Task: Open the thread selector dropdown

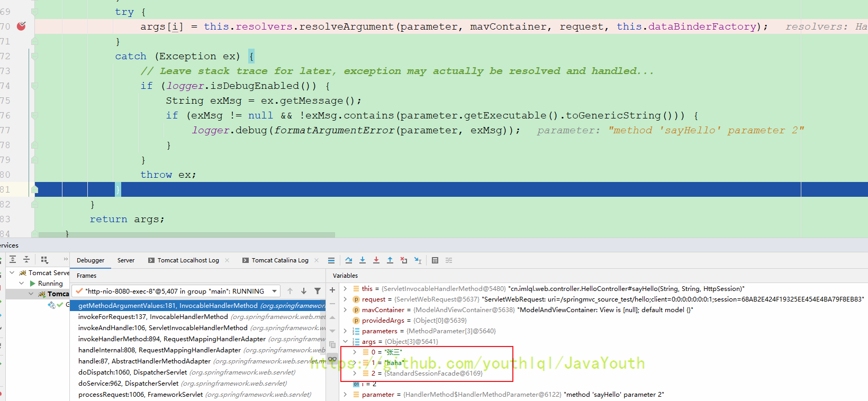Action: pyautogui.click(x=275, y=291)
